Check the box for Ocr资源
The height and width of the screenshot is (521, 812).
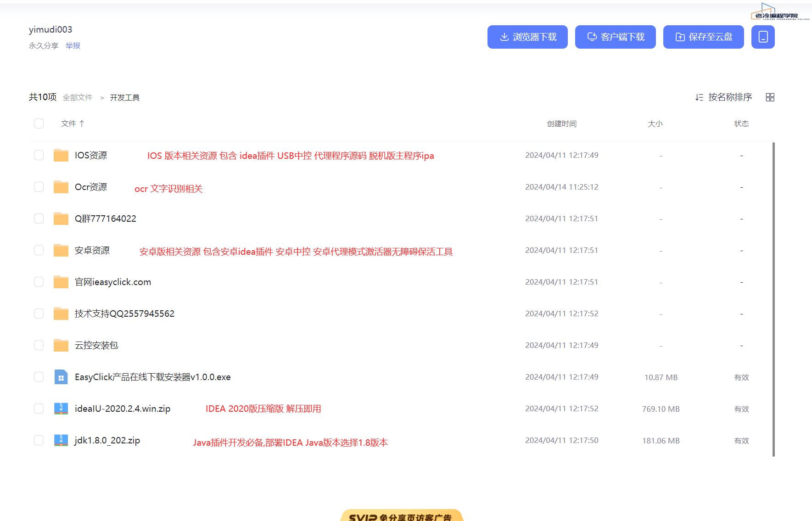39,187
